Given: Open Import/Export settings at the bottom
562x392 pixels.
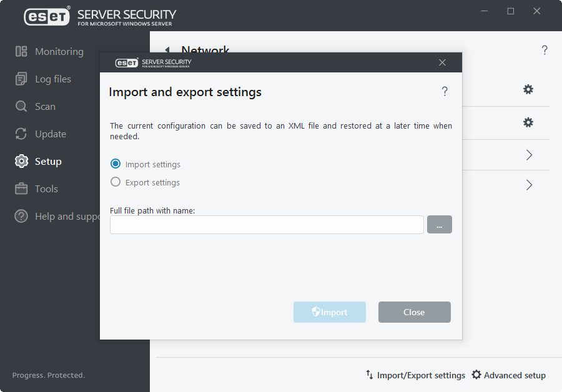Looking at the screenshot, I should (415, 375).
